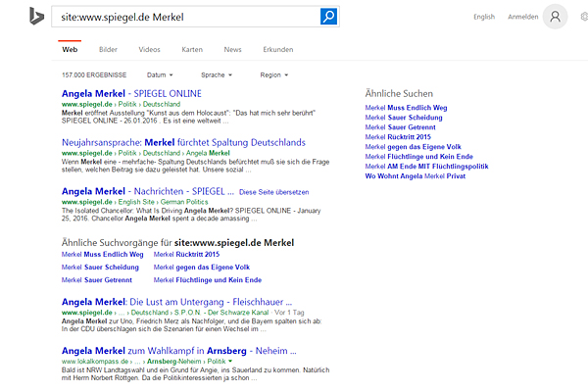Click inside the search query field
The height and width of the screenshot is (392, 588).
pyautogui.click(x=186, y=17)
